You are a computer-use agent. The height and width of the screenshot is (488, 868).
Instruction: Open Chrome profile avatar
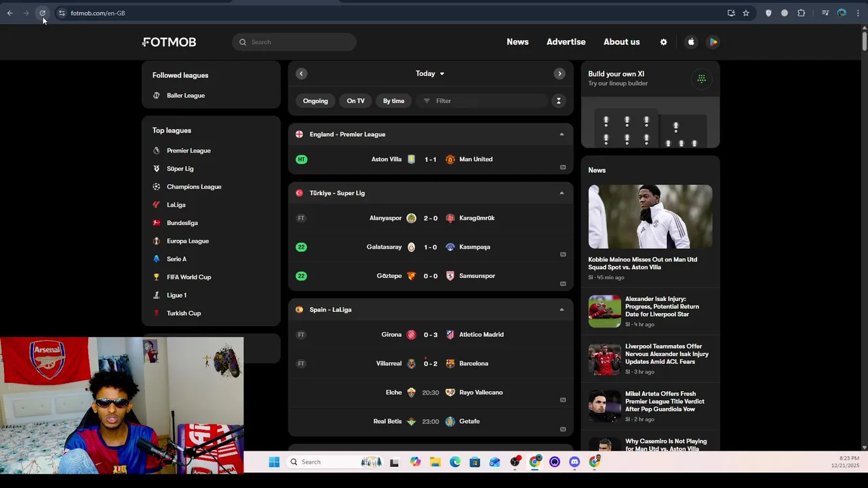(842, 13)
